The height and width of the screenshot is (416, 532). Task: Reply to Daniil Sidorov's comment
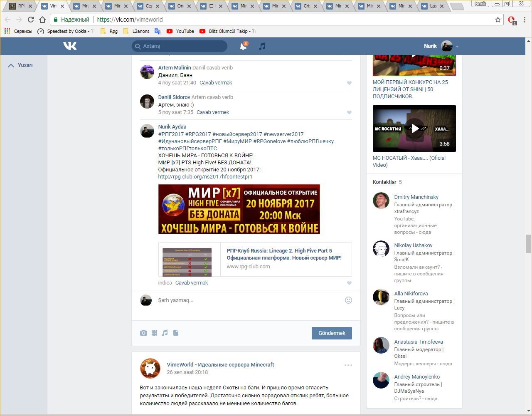click(x=213, y=112)
